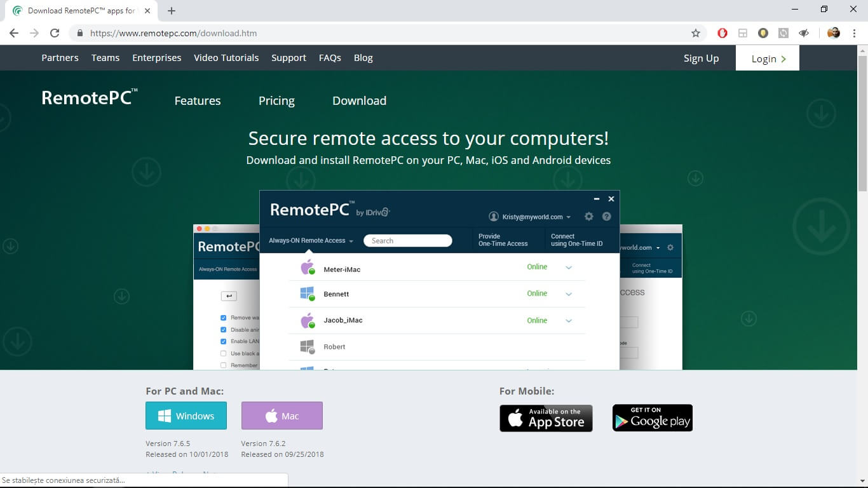
Task: Click the Robert offline Windows icon
Action: (x=308, y=346)
